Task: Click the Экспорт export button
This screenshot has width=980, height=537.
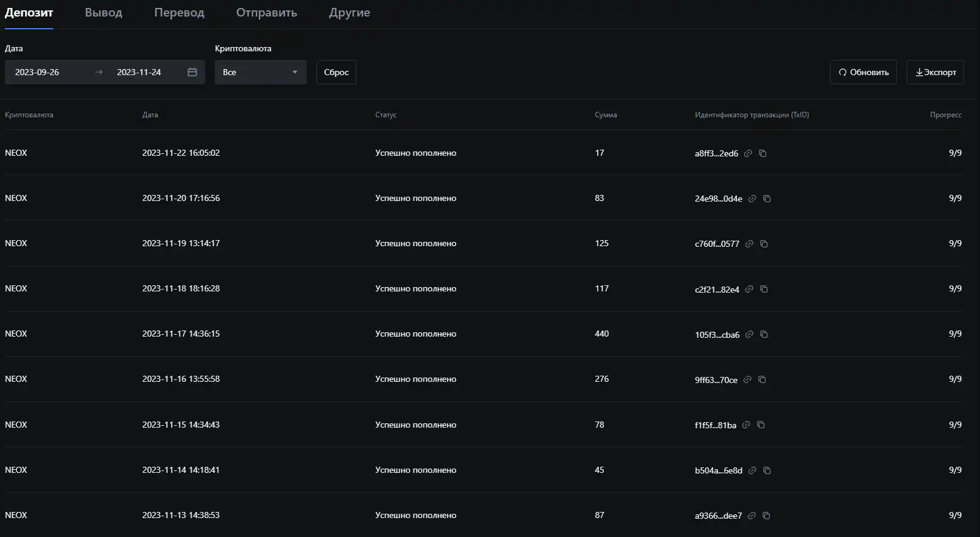Action: click(x=935, y=72)
